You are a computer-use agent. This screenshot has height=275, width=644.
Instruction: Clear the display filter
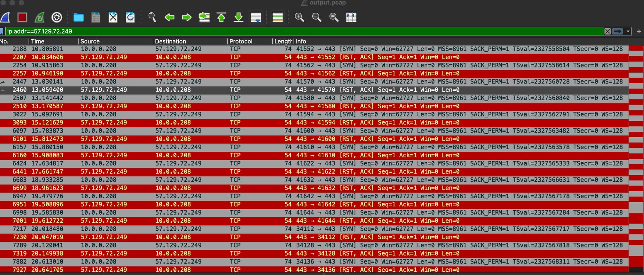(607, 31)
